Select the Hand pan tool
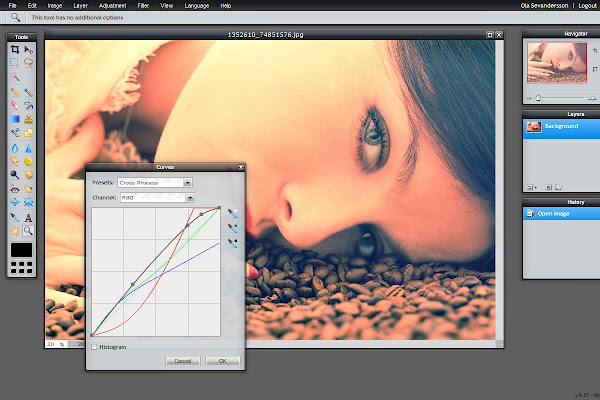The height and width of the screenshot is (400, 600). click(15, 231)
